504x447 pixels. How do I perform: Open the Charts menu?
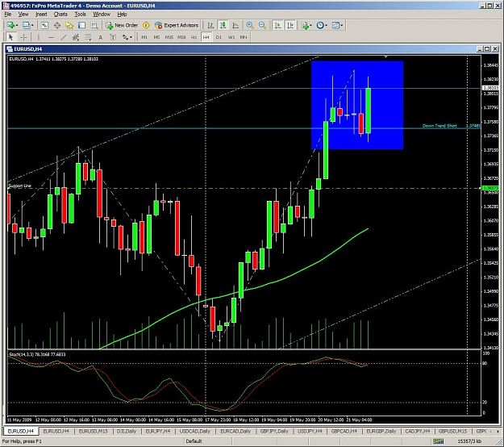click(60, 15)
